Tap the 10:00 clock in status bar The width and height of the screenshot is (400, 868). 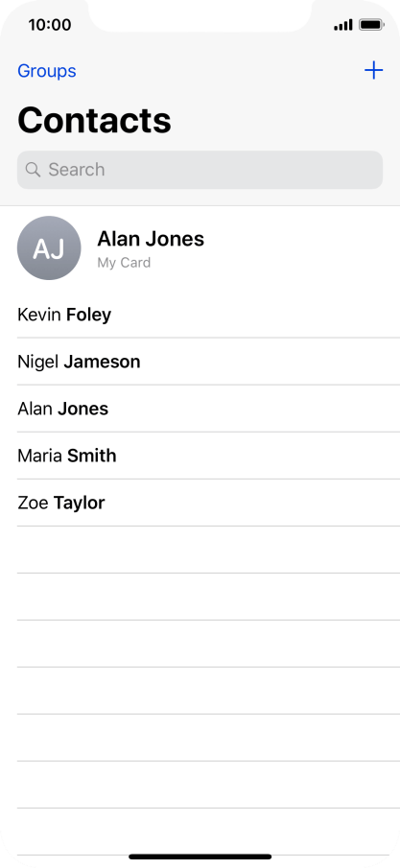50,25
